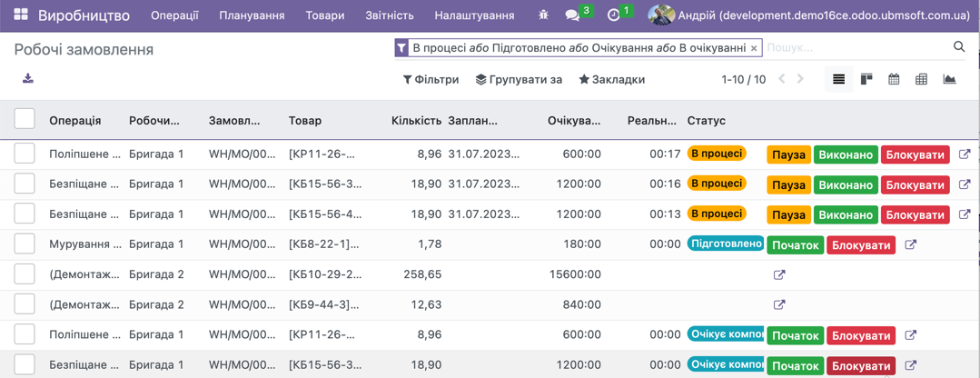980x378 pixels.
Task: Switch to graph view
Action: tap(949, 79)
